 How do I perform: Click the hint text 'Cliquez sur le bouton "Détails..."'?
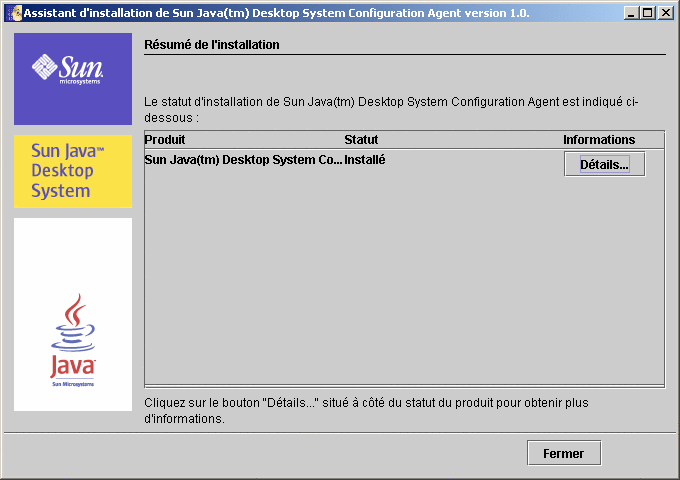pyautogui.click(x=232, y=403)
